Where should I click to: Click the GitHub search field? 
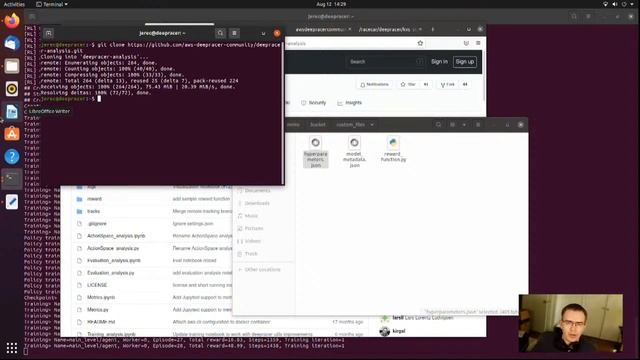385,62
